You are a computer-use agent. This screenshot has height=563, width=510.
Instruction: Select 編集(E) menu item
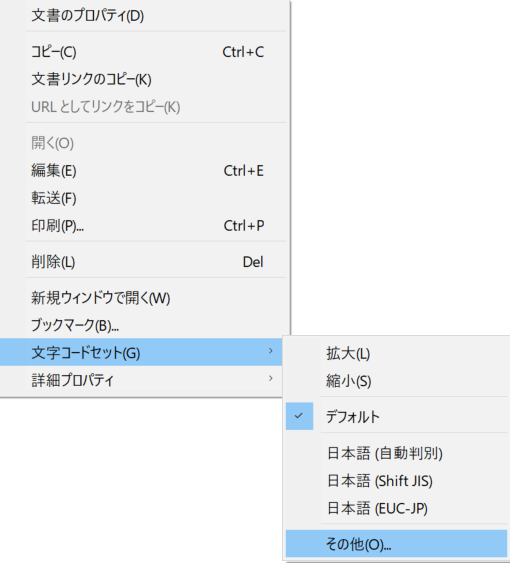(x=144, y=171)
